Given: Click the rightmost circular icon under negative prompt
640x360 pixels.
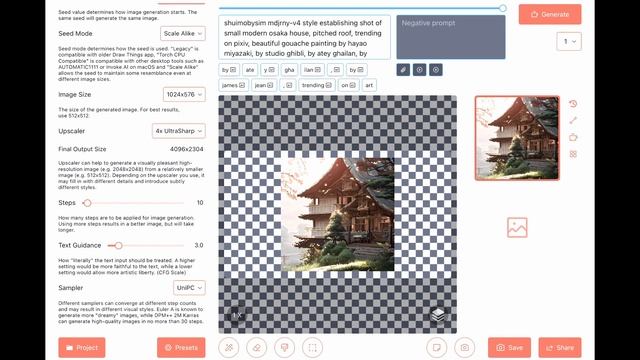Looking at the screenshot, I should 436,70.
